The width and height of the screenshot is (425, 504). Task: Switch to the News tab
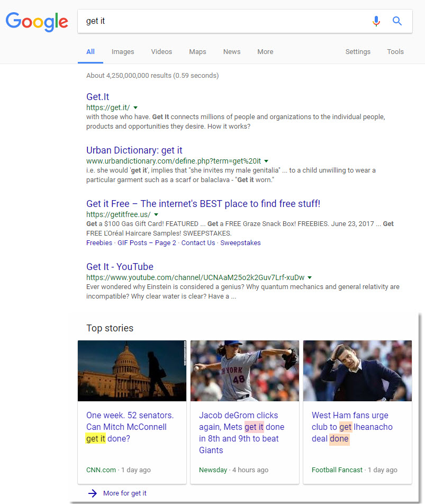(232, 52)
